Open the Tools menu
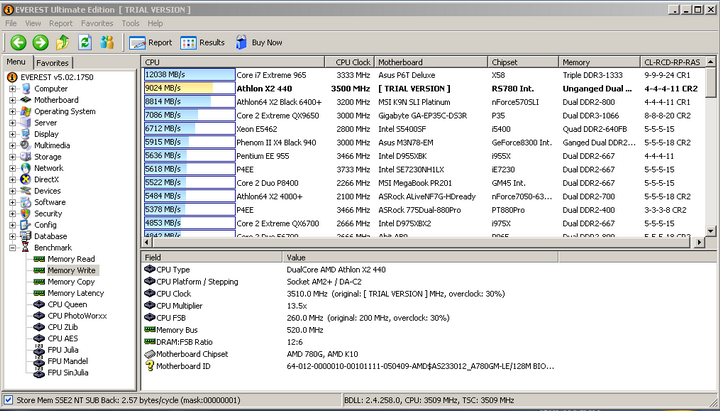Screen dimensions: 720x411 pos(130,23)
